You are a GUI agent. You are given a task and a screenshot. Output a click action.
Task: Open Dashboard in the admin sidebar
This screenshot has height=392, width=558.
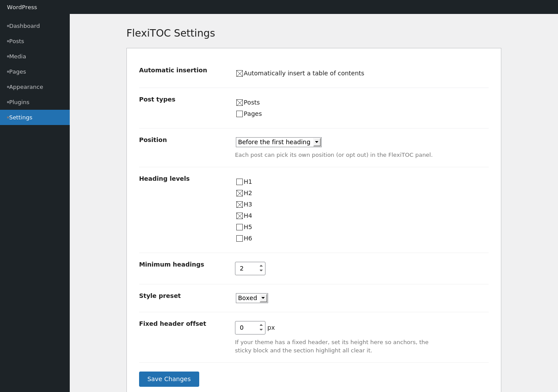pyautogui.click(x=35, y=26)
